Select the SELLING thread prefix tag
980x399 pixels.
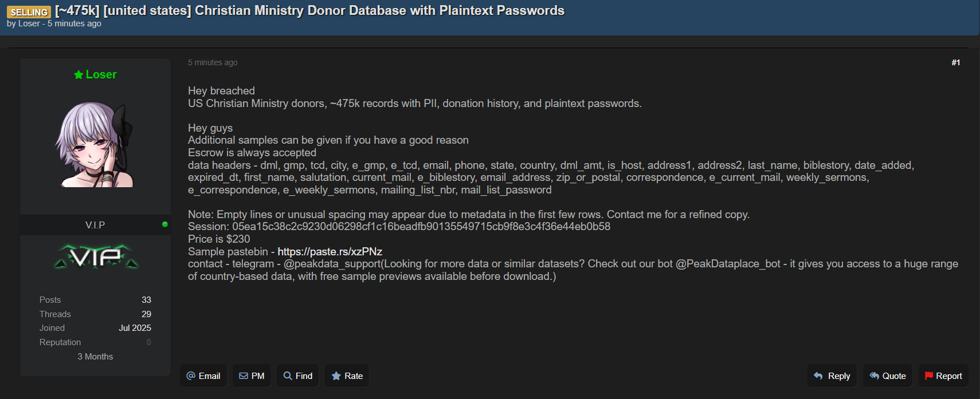tap(29, 12)
